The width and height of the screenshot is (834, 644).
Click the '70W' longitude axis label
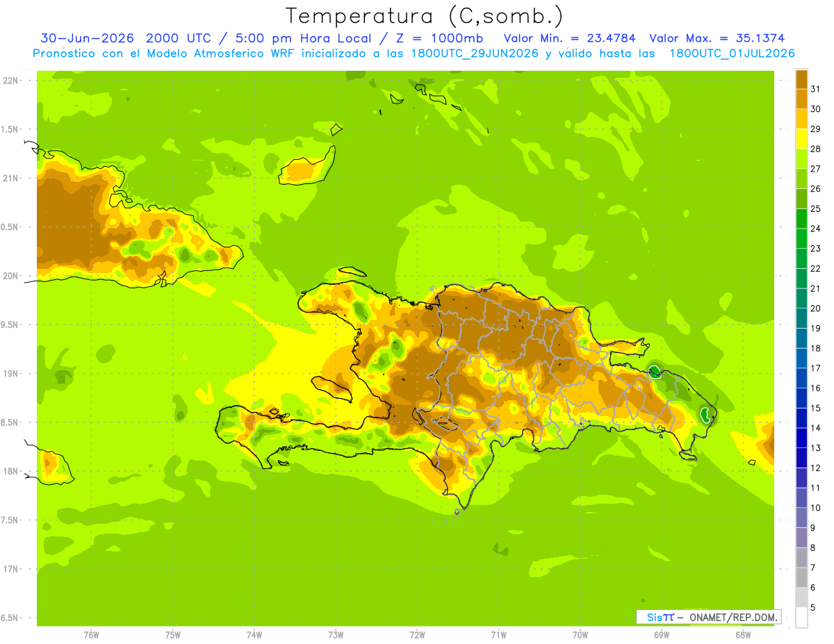pyautogui.click(x=580, y=635)
